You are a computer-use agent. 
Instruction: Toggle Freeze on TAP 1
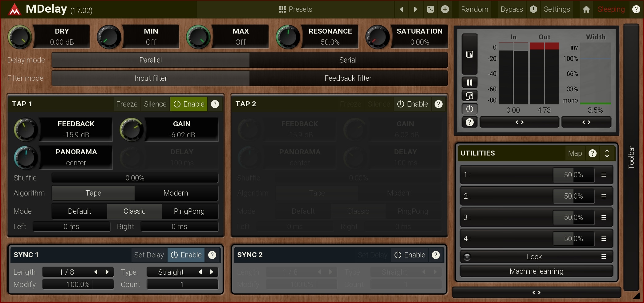click(127, 104)
